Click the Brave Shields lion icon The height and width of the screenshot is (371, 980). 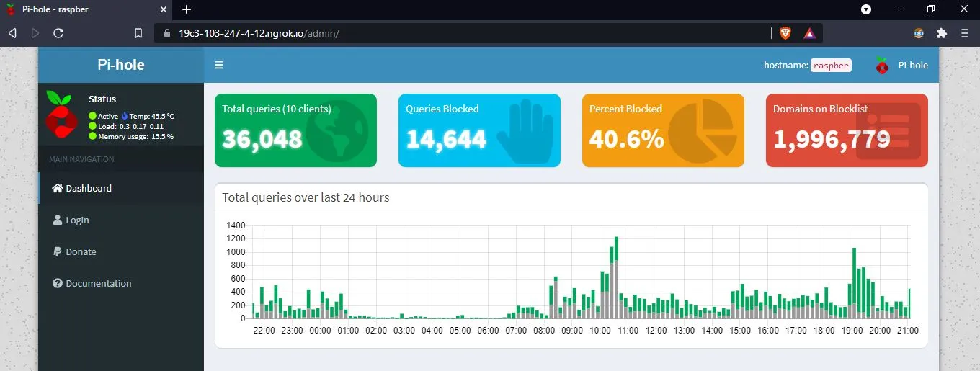785,33
